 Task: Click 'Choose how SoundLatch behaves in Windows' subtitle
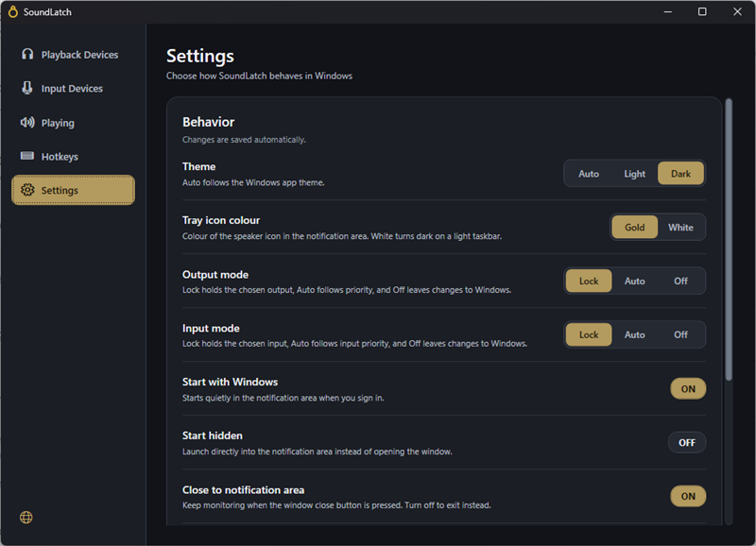259,76
